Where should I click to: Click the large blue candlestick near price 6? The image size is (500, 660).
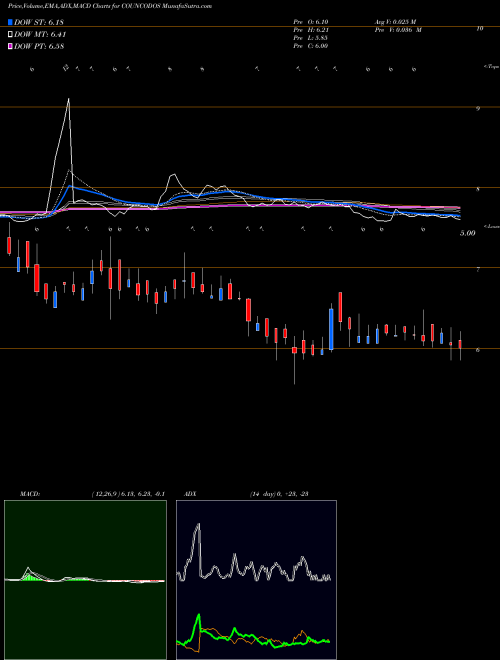click(x=331, y=329)
